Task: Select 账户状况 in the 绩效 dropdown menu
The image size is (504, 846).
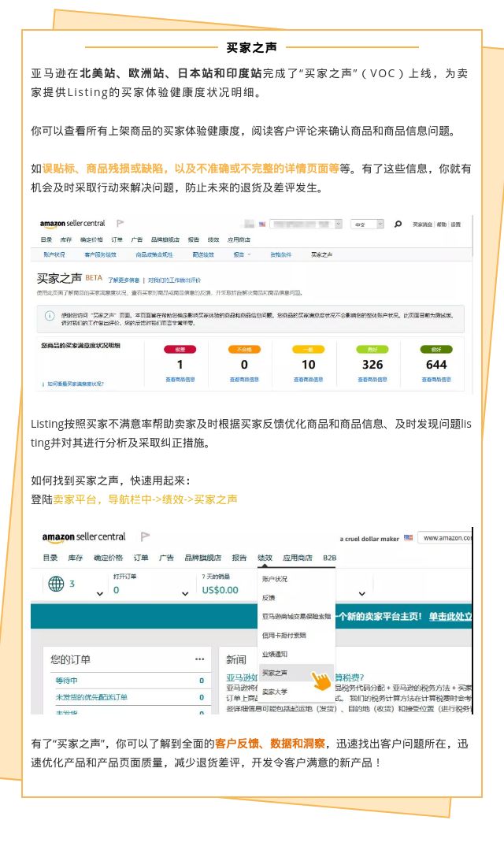Action: pyautogui.click(x=275, y=579)
